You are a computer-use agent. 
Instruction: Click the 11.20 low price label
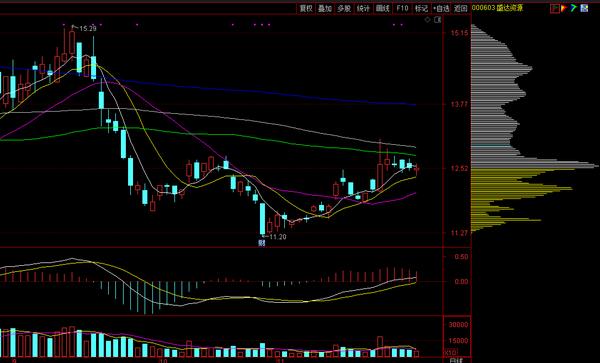[x=278, y=237]
